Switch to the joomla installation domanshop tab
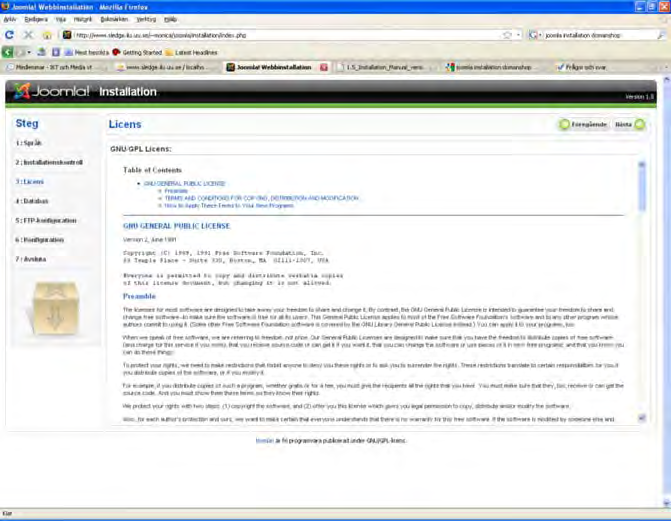Screen dimensions: 671x521 click(x=494, y=67)
